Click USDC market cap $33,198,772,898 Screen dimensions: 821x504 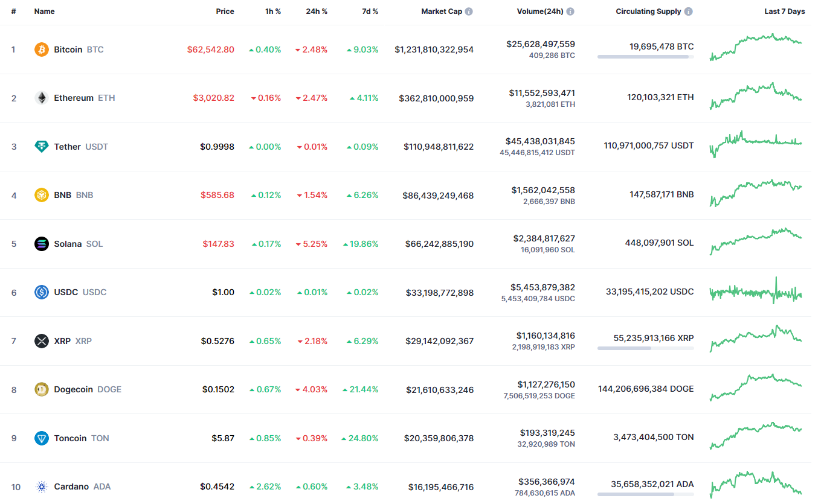(x=440, y=293)
